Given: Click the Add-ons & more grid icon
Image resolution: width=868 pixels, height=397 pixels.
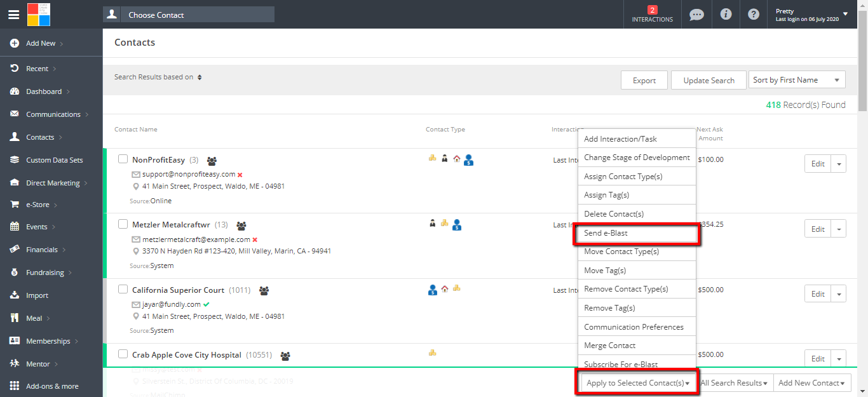Looking at the screenshot, I should (14, 386).
